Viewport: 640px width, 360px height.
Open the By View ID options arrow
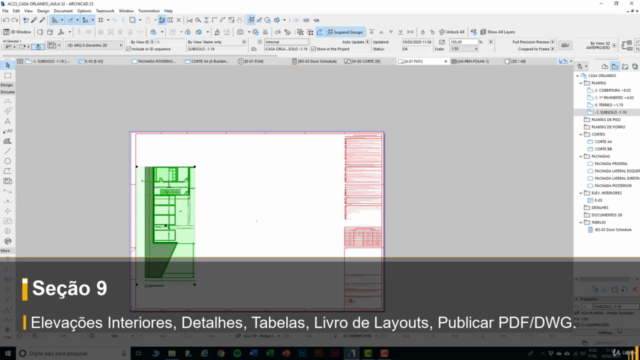click(x=153, y=42)
